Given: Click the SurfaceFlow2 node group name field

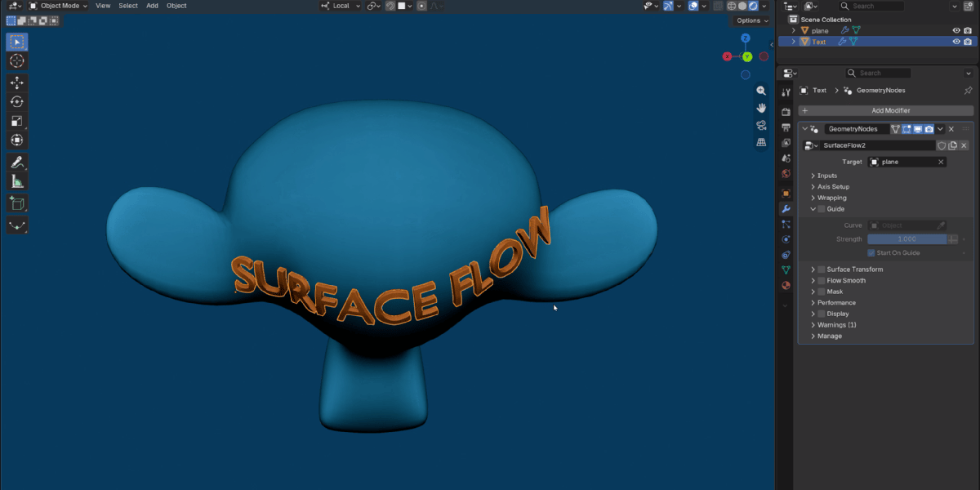Looking at the screenshot, I should [878, 145].
